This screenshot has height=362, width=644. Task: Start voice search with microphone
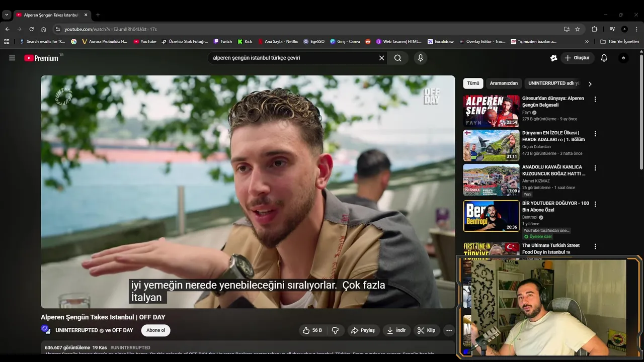[421, 58]
